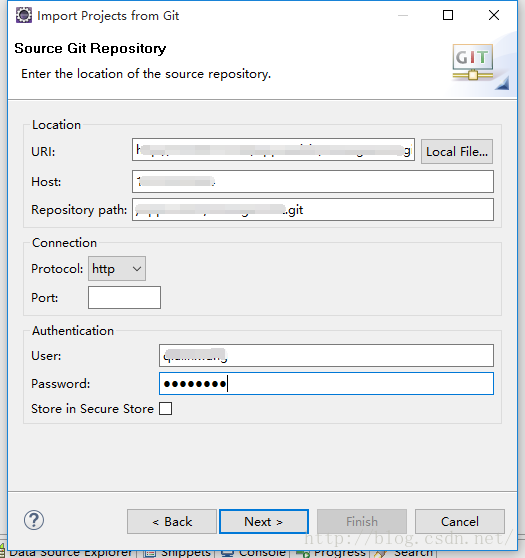
Task: Select the Repository path field
Action: click(x=313, y=210)
